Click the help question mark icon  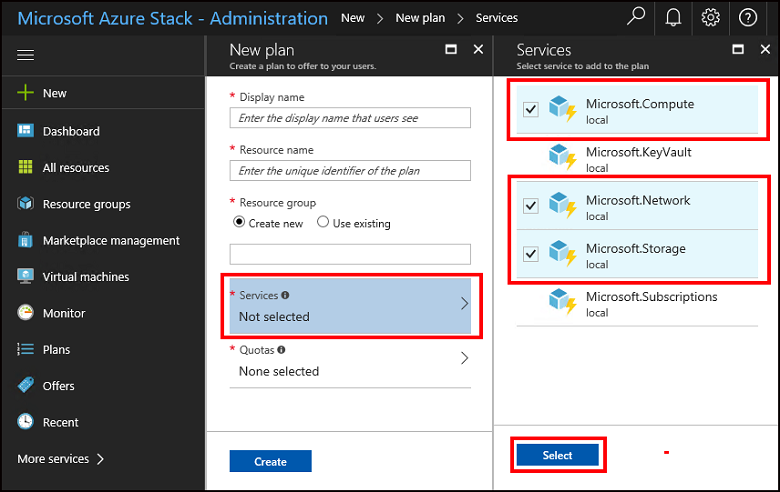[748, 17]
